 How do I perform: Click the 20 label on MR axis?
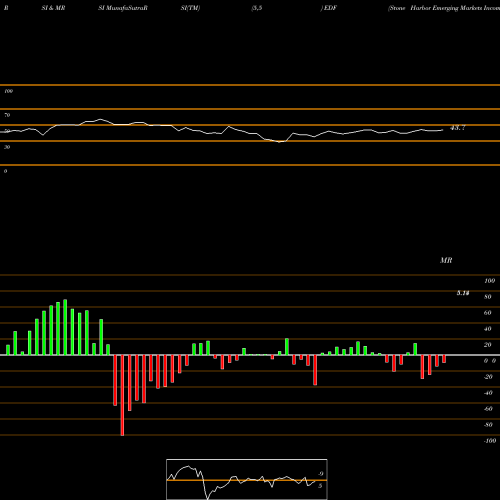(x=488, y=345)
